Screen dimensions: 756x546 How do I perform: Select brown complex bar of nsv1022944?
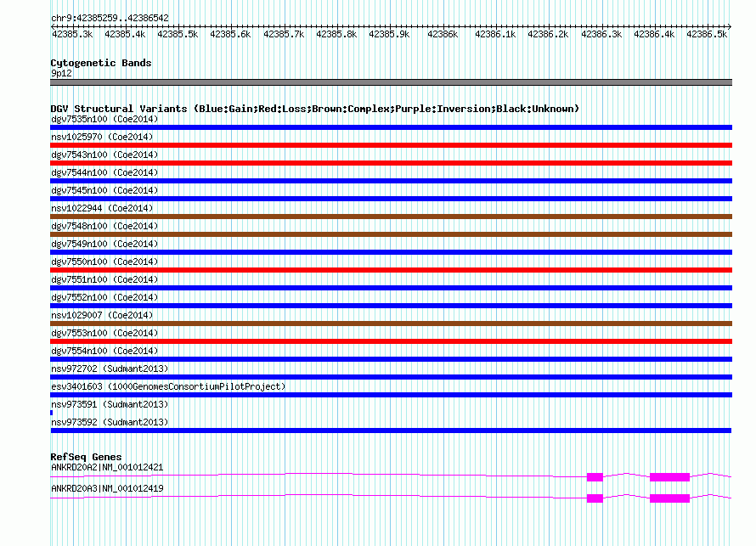click(391, 217)
